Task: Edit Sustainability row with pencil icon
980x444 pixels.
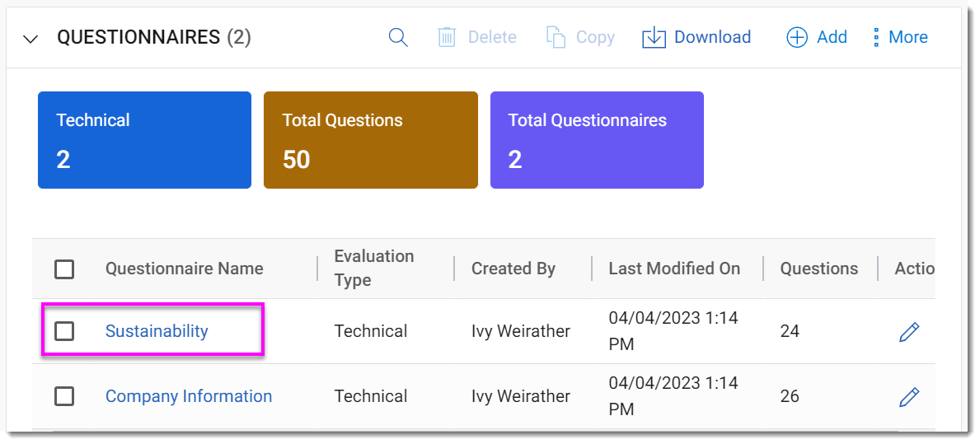Action: click(x=908, y=332)
